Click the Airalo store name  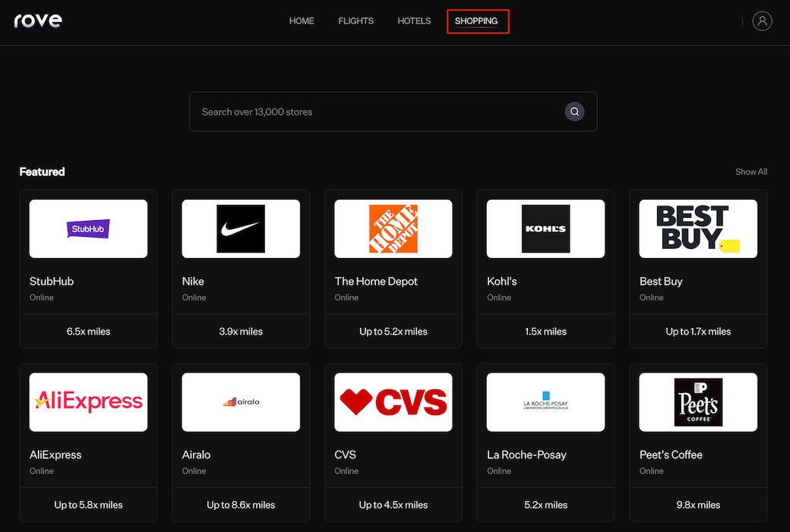(x=196, y=455)
